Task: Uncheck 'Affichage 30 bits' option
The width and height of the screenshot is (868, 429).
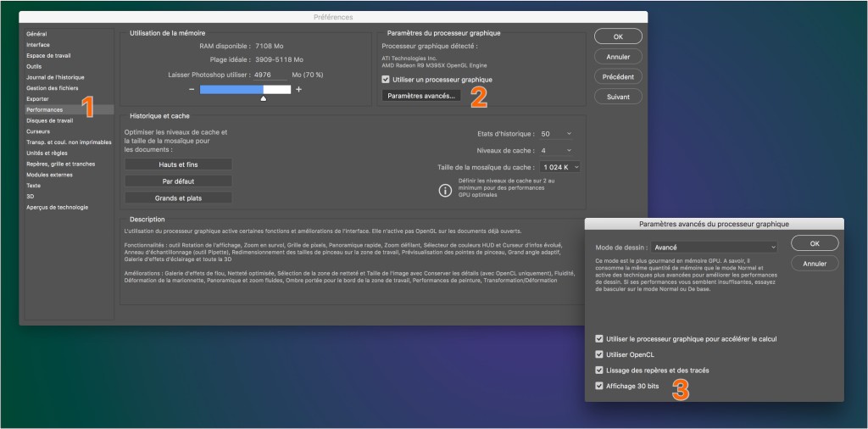Action: tap(599, 386)
